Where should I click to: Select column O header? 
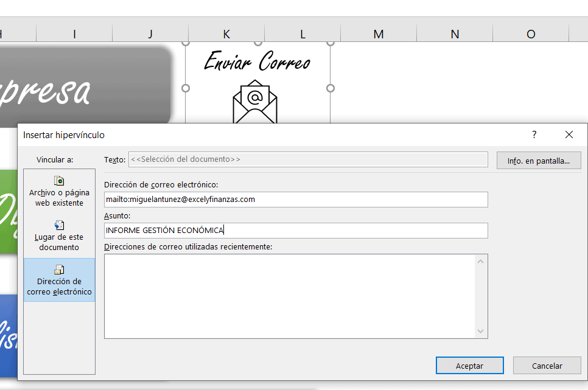point(531,34)
